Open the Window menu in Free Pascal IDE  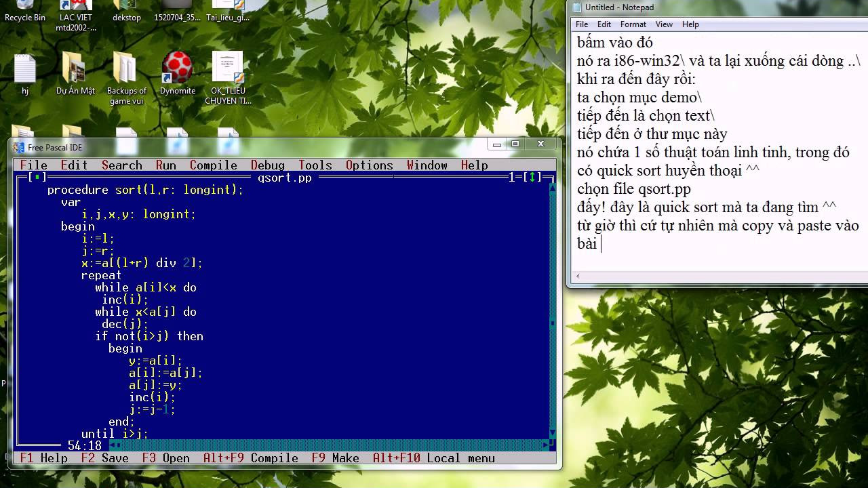pyautogui.click(x=427, y=165)
